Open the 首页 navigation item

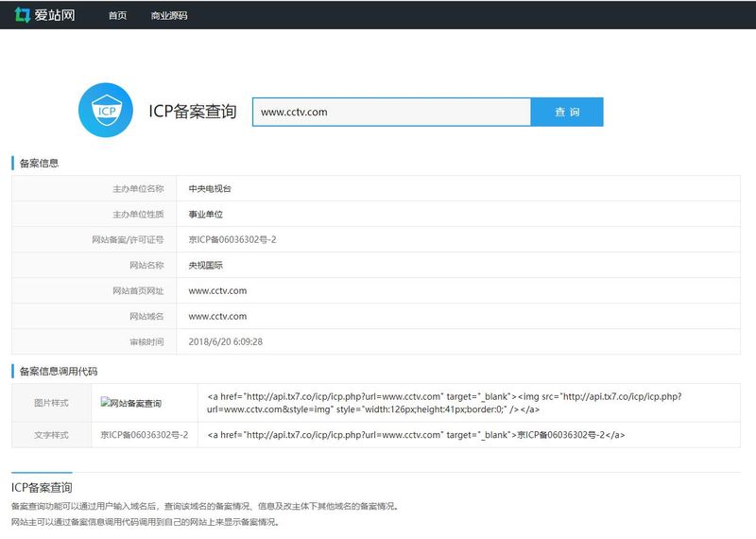point(117,15)
